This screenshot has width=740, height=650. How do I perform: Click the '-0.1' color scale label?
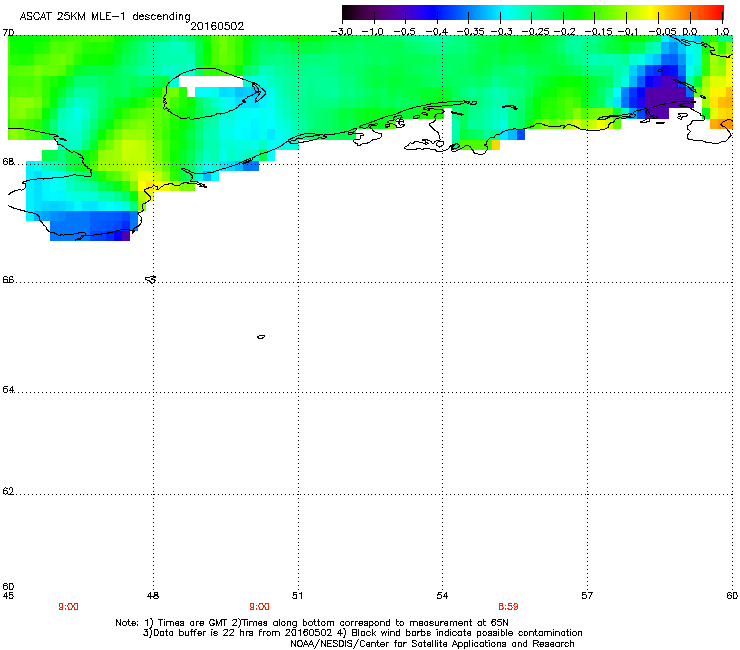[628, 32]
